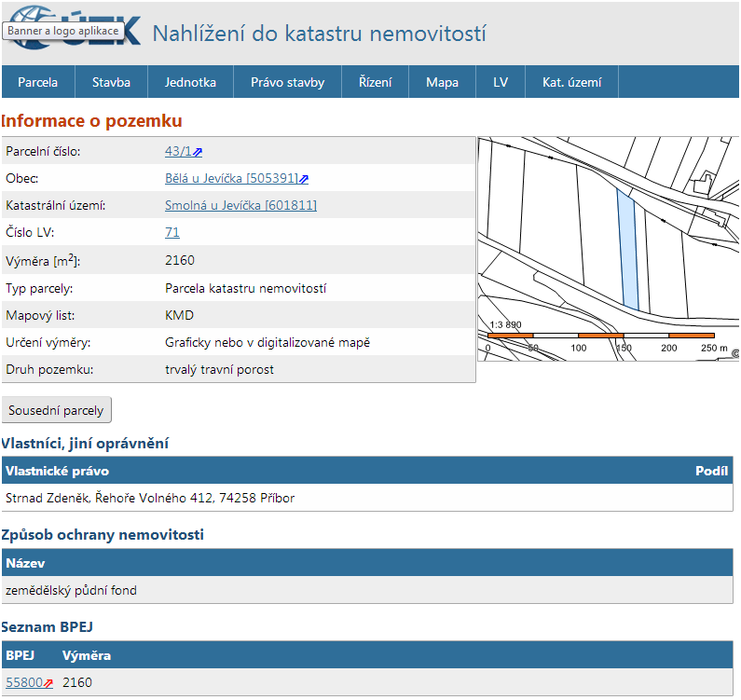The image size is (741, 700).
Task: Go to the Řízení tab
Action: tap(376, 82)
